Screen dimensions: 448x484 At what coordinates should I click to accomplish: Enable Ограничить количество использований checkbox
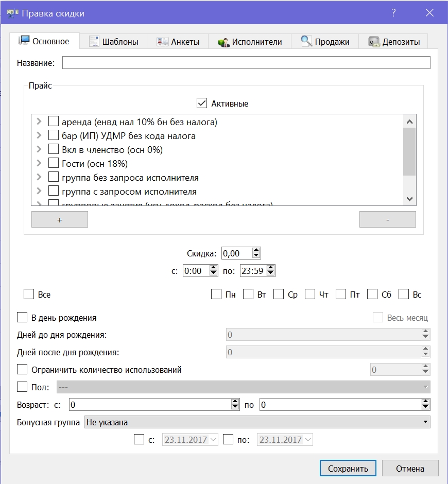(x=22, y=369)
